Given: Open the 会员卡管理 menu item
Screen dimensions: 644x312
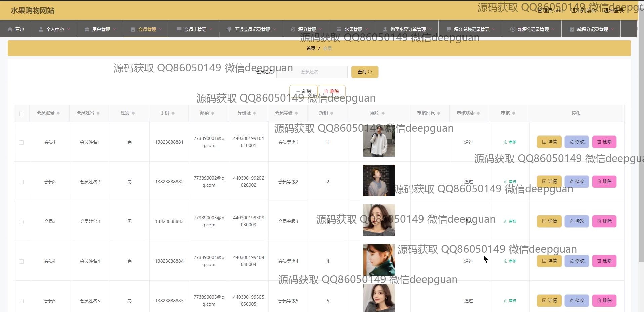Looking at the screenshot, I should click(195, 29).
